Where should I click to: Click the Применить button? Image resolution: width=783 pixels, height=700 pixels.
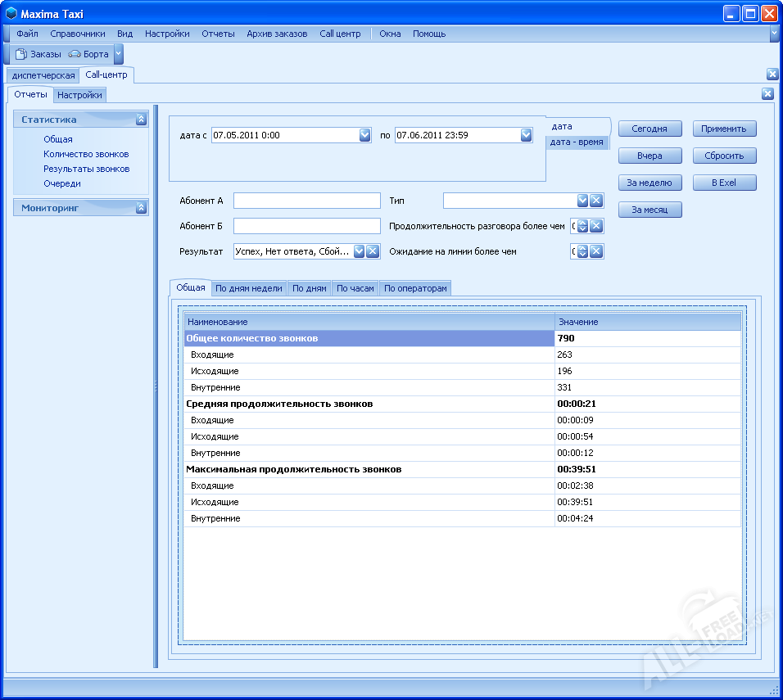(724, 129)
